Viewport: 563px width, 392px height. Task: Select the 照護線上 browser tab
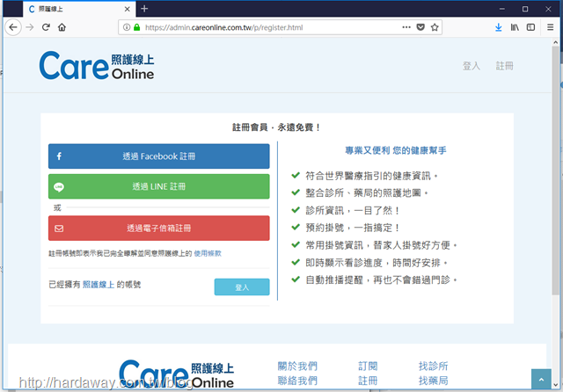[x=79, y=9]
